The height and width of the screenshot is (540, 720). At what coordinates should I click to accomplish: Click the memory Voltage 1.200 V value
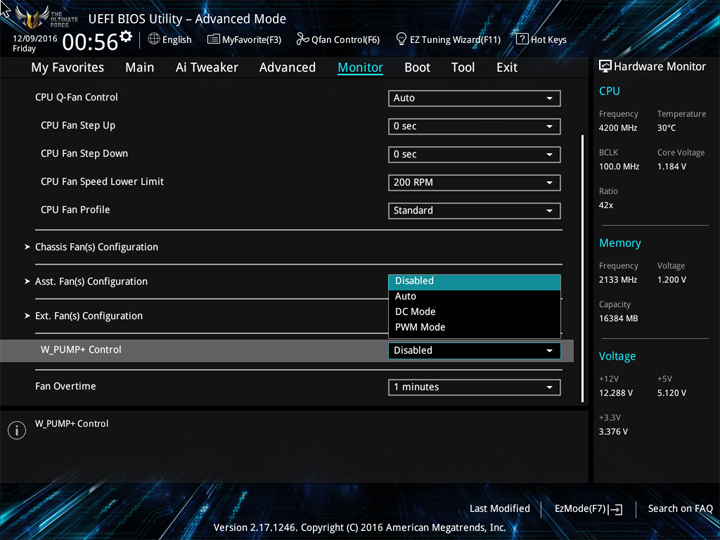tap(671, 280)
